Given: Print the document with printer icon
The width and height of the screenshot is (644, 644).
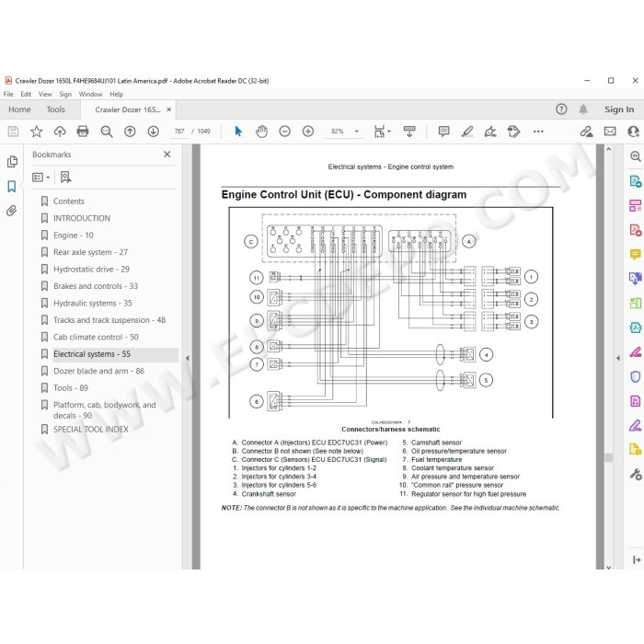Looking at the screenshot, I should (x=83, y=132).
